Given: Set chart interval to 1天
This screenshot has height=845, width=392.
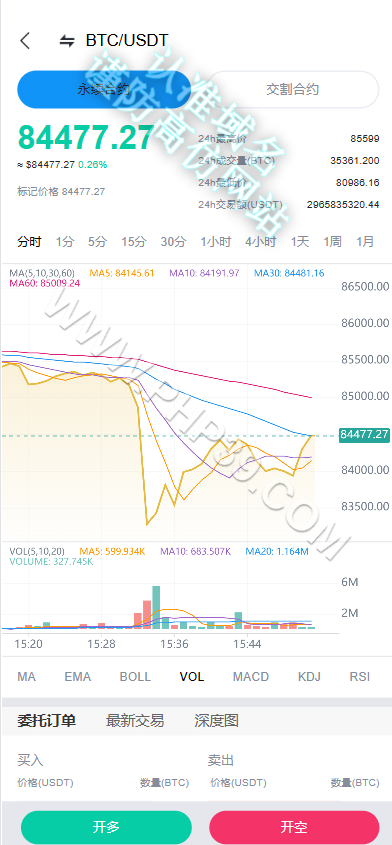Looking at the screenshot, I should pos(300,241).
